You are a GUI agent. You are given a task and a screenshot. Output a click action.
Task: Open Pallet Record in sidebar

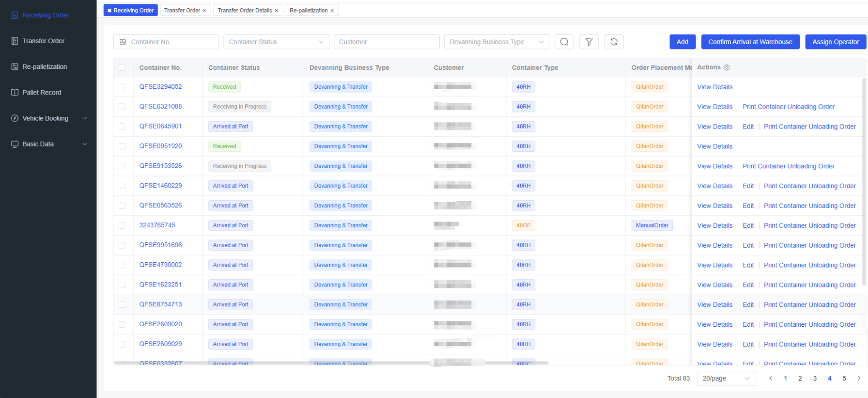pyautogui.click(x=42, y=92)
